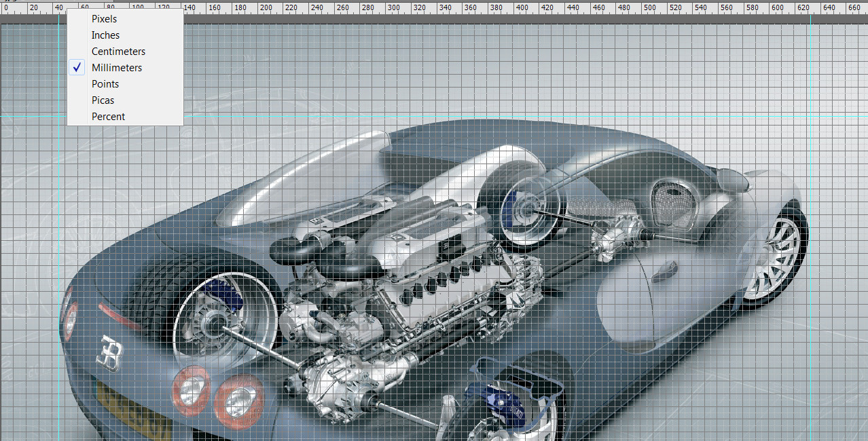Click the checked Millimeters option
The height and width of the screenshot is (441, 868).
(x=116, y=68)
